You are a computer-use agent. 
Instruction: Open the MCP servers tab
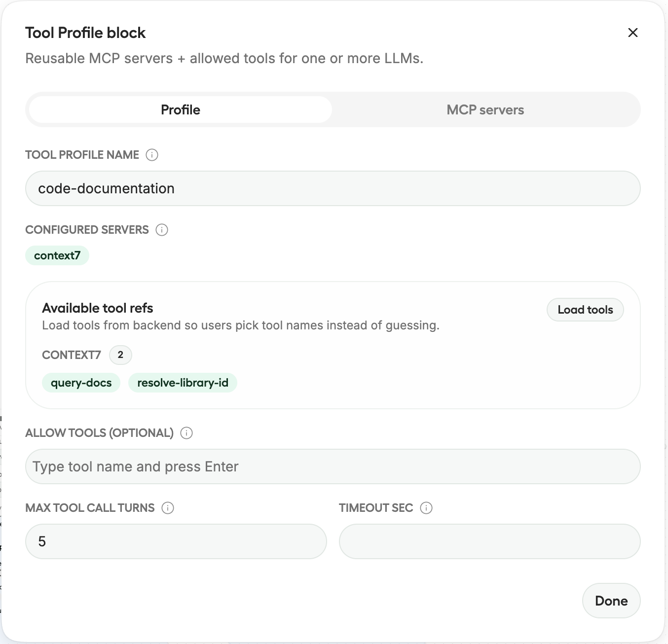[485, 109]
